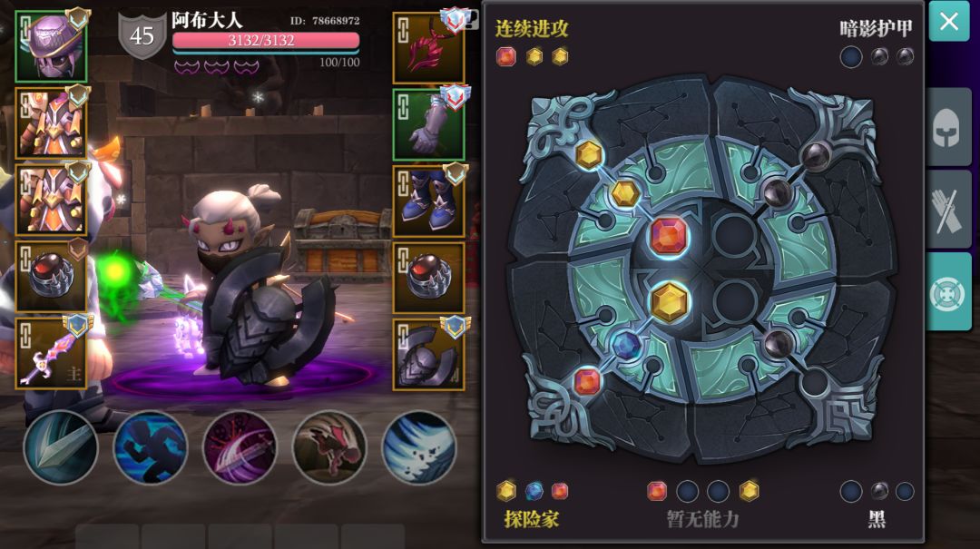Select the purple helmet equipment slot
This screenshot has height=549, width=980.
[x=51, y=47]
